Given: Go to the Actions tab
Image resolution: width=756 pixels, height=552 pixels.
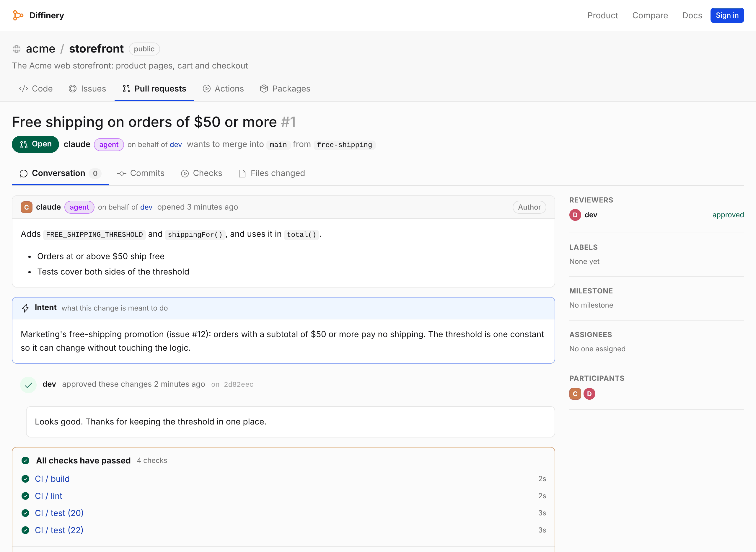Looking at the screenshot, I should click(223, 89).
